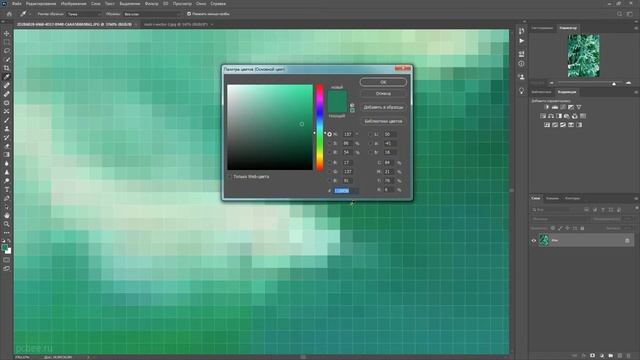640x360 pixels.
Task: Open the Sample Size dropdown in options bar
Action: (84, 14)
